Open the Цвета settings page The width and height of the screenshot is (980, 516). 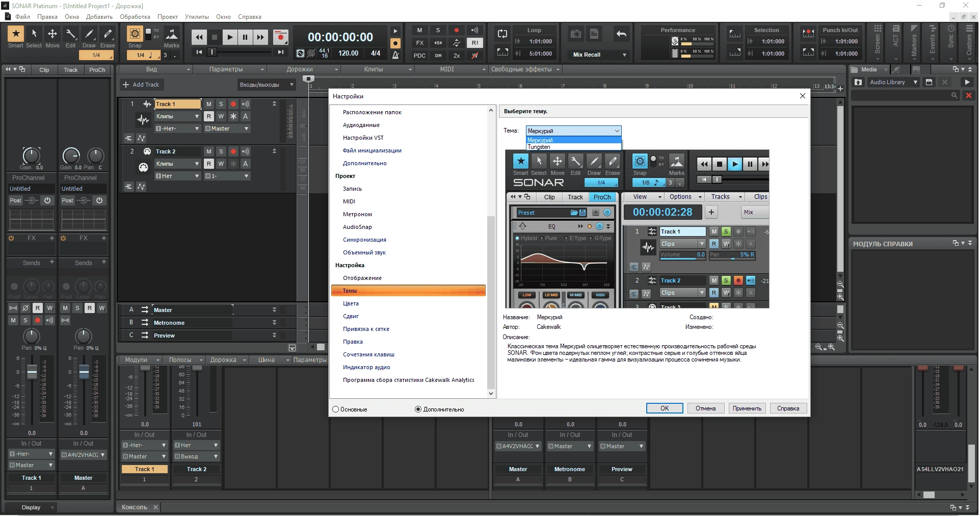[x=351, y=303]
